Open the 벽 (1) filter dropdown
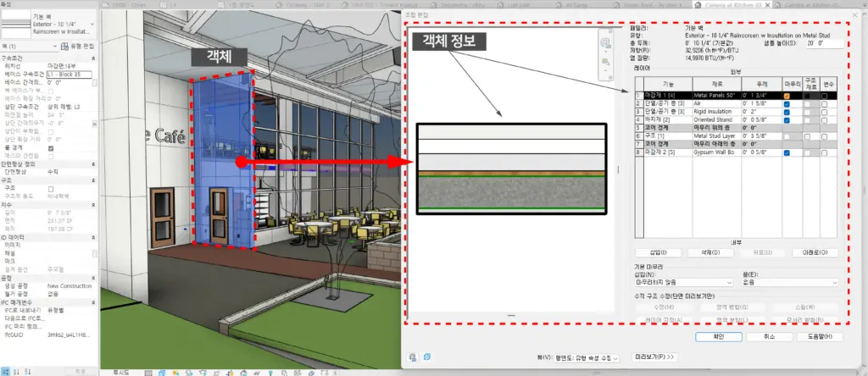Image resolution: width=868 pixels, height=376 pixels. tap(55, 47)
